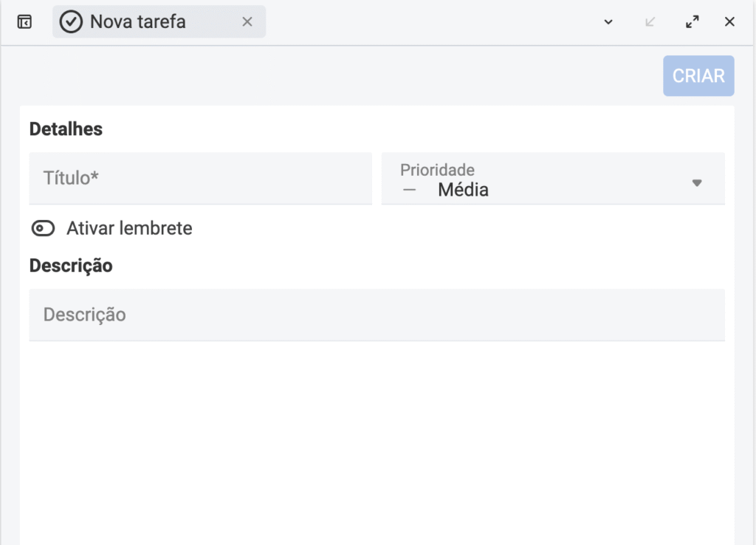The width and height of the screenshot is (756, 545).
Task: Click the Título input field
Action: pyautogui.click(x=200, y=178)
